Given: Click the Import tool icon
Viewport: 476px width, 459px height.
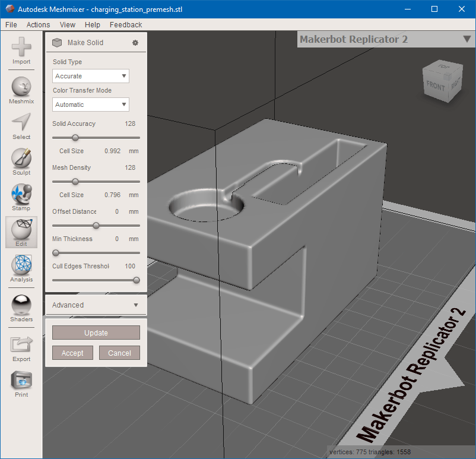Looking at the screenshot, I should point(21,48).
